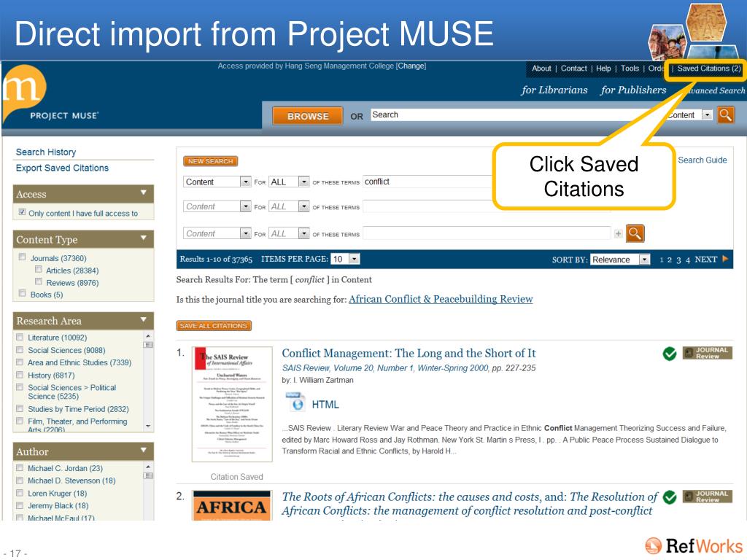The height and width of the screenshot is (560, 747).
Task: Click the NEW SEARCH button
Action: point(210,161)
